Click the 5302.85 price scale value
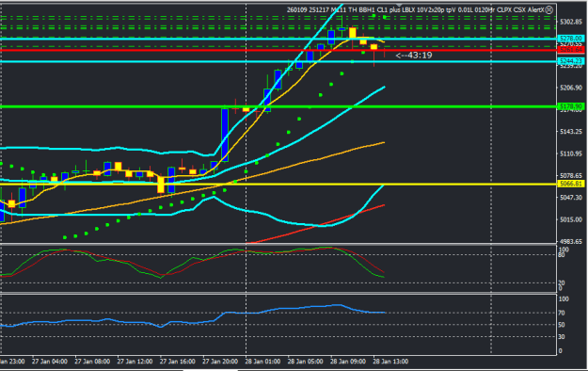Viewport: 588px width, 371px height. coord(571,22)
